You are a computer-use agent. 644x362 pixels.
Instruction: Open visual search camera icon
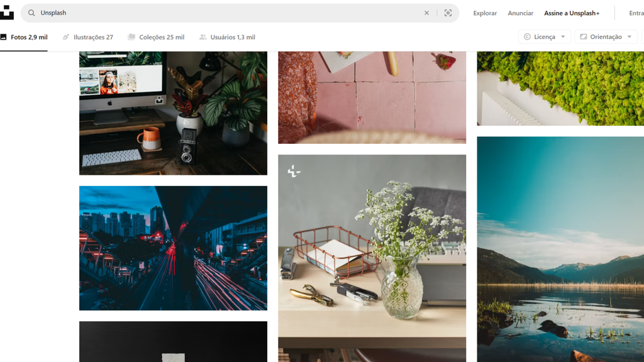click(x=448, y=13)
